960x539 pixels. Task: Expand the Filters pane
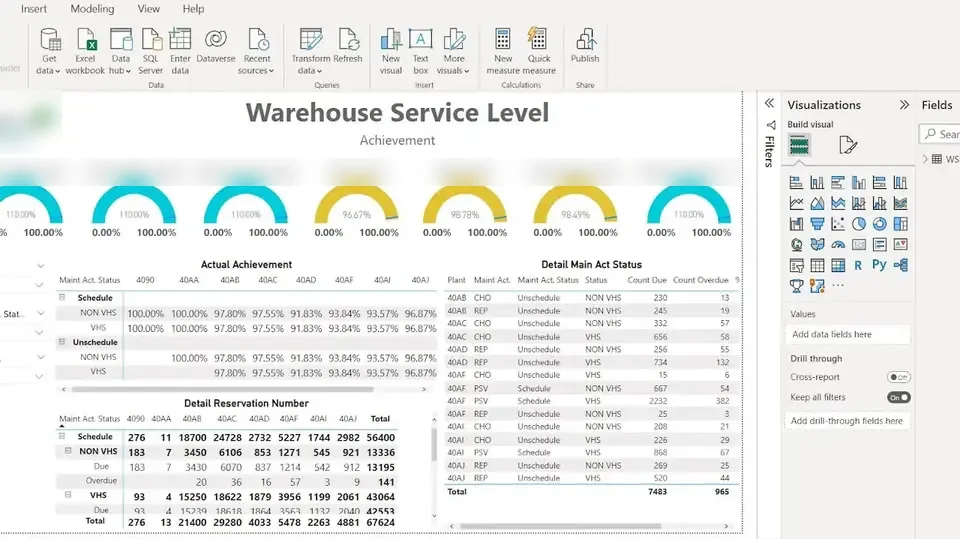coord(770,104)
